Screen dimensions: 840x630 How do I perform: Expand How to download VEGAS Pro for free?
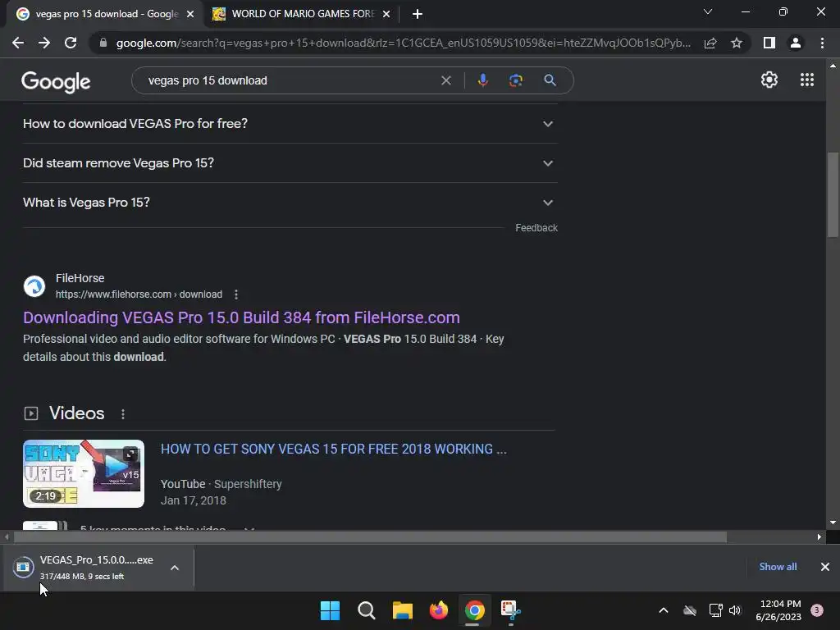point(290,124)
